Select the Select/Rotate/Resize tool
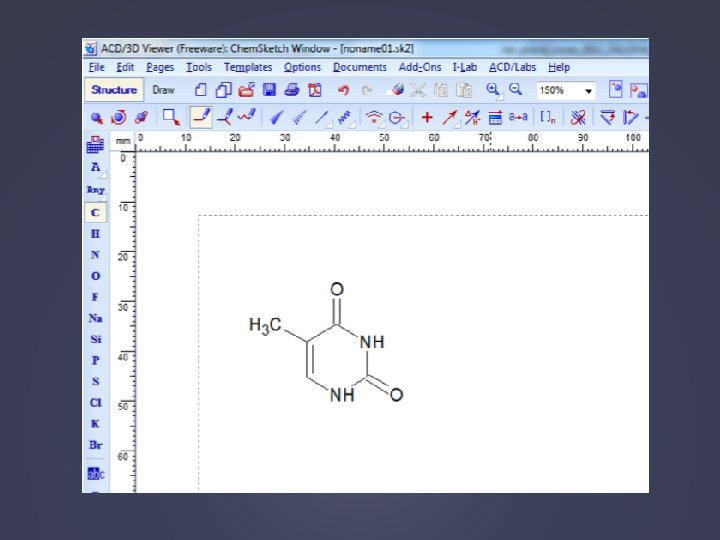Screen dimensions: 720x540 pos(119,118)
